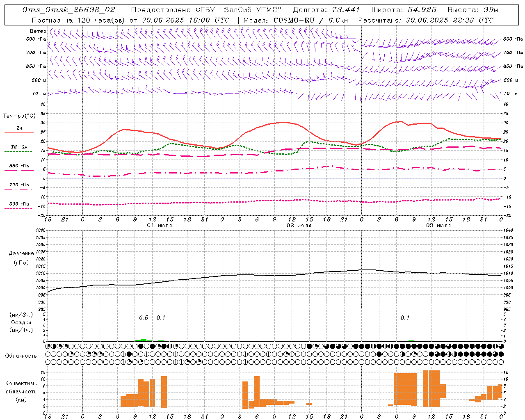525x420 pixels.
Task: Select the 02 июля date label
Action: [x=299, y=226]
